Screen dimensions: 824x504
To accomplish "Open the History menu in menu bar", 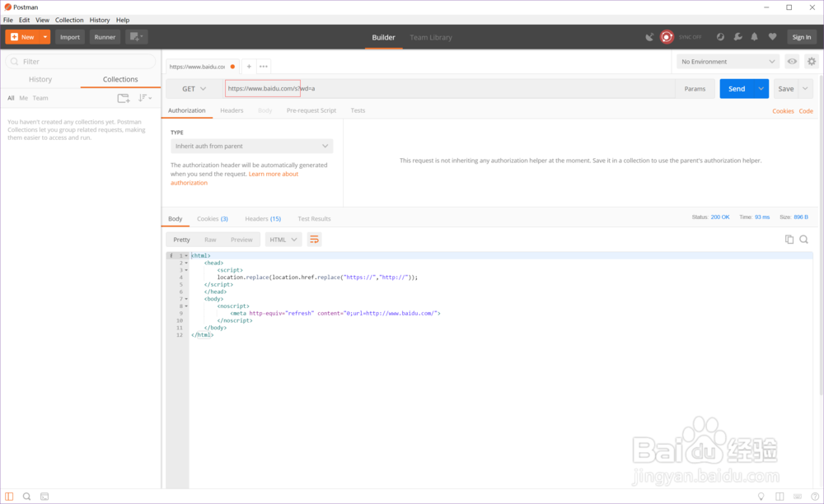I will pos(100,20).
